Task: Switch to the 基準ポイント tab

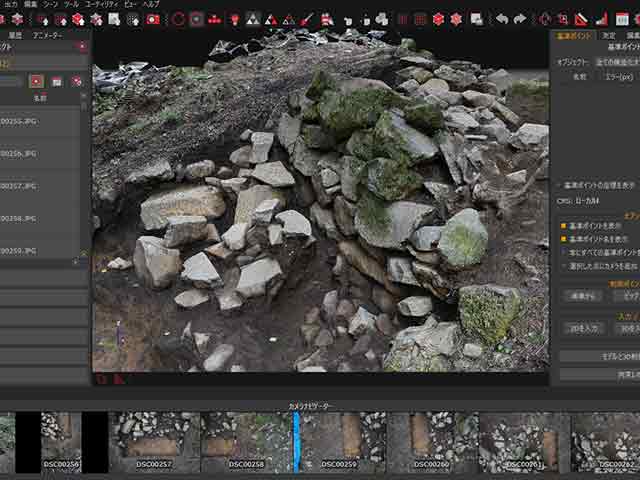Action: pos(574,36)
